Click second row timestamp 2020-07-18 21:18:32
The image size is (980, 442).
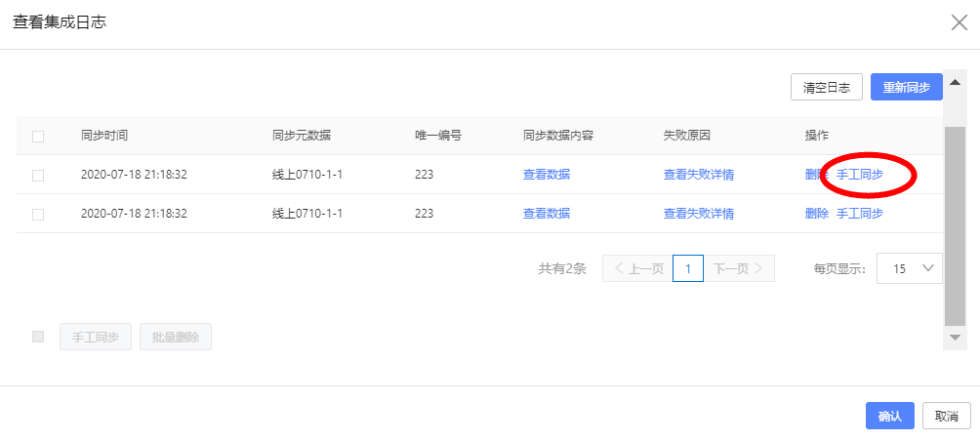[134, 213]
